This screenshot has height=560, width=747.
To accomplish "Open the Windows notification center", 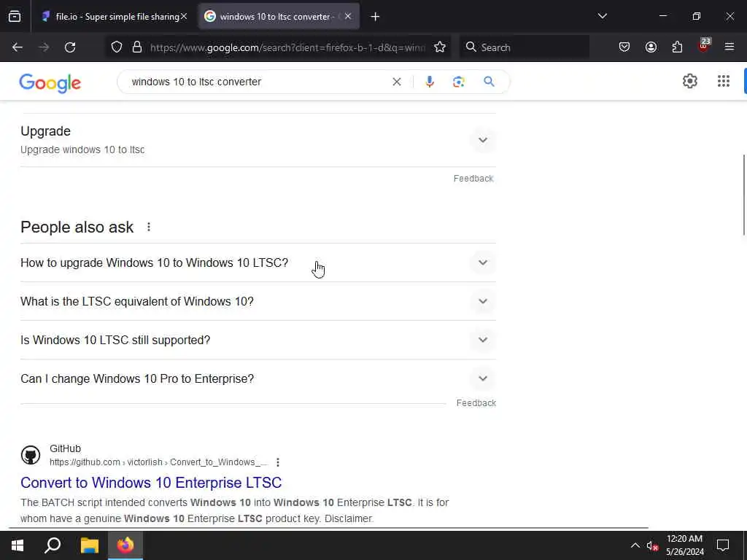I will [723, 545].
